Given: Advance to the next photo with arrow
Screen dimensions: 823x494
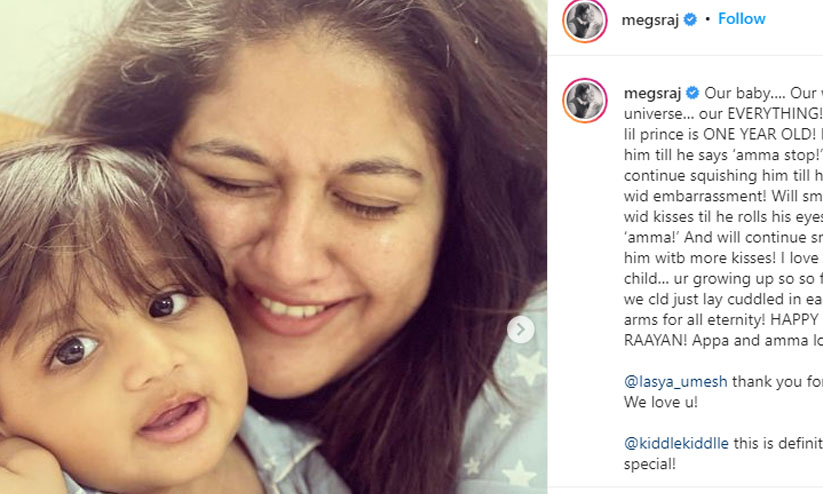Looking at the screenshot, I should tap(520, 329).
